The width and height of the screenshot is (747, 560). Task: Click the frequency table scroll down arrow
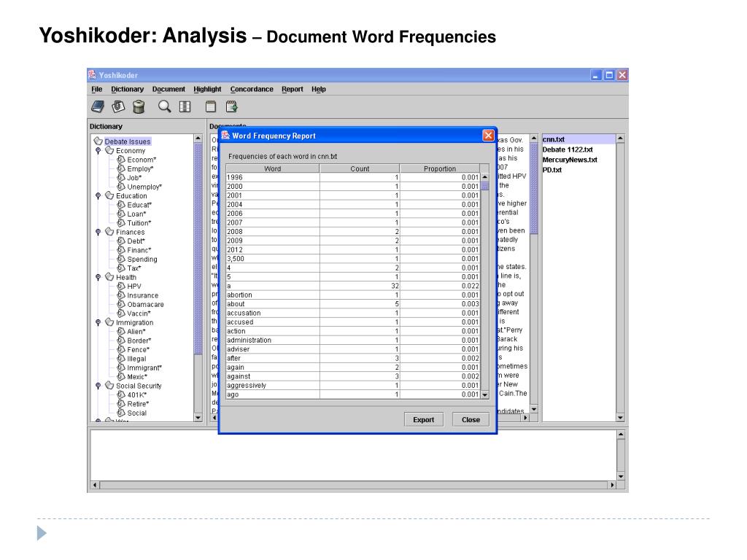click(485, 394)
